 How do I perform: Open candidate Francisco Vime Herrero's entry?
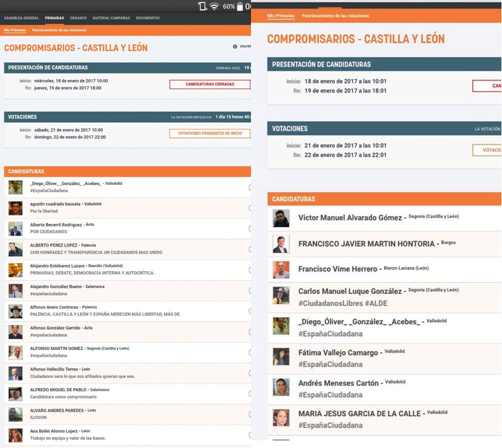click(338, 269)
